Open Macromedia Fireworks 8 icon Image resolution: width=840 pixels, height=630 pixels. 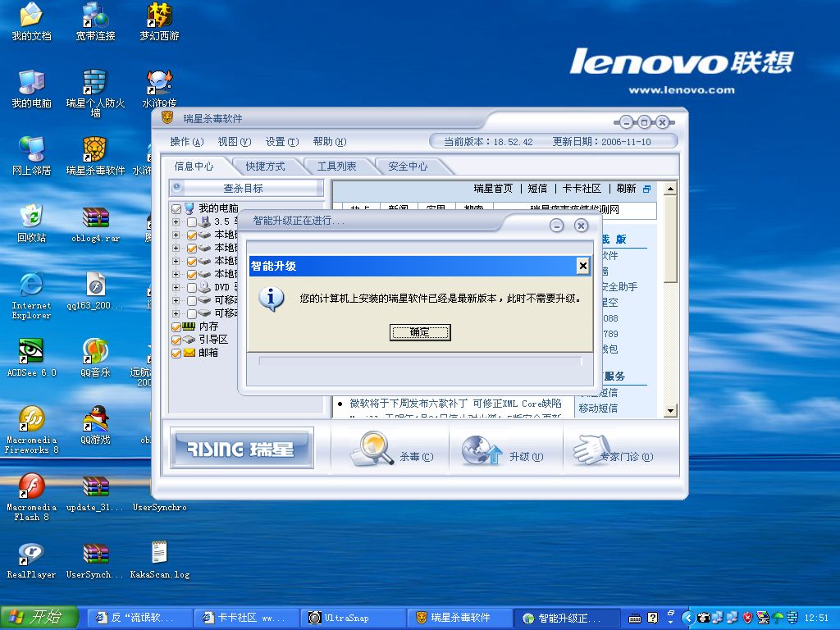point(31,430)
